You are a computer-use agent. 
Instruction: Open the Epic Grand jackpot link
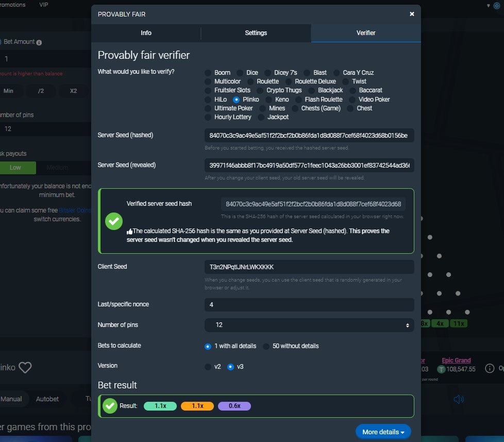click(456, 361)
